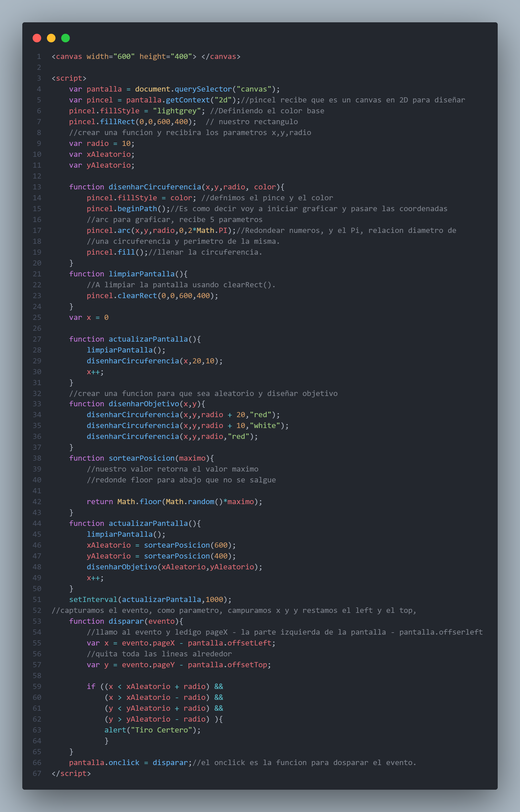The width and height of the screenshot is (520, 812).
Task: Click 'var x = 0' declaration
Action: (x=89, y=317)
